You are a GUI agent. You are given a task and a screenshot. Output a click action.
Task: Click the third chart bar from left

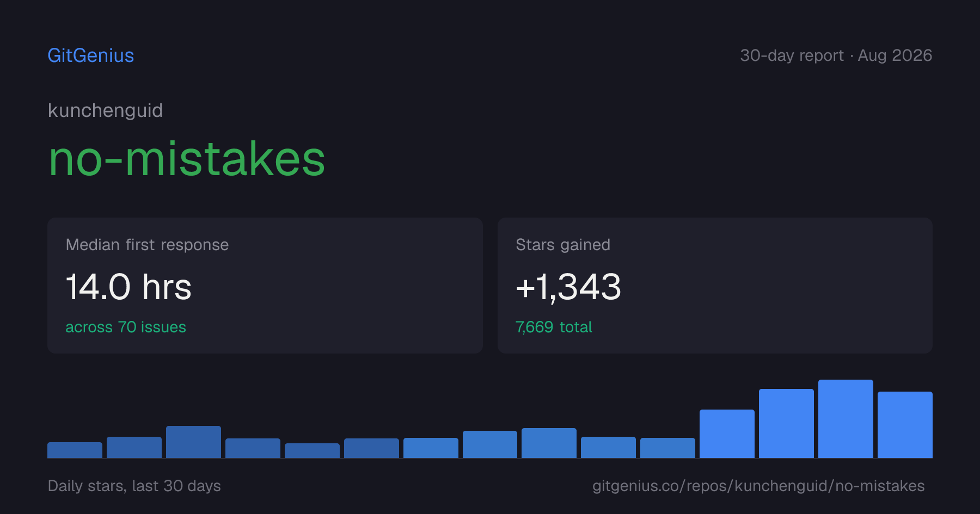(193, 442)
